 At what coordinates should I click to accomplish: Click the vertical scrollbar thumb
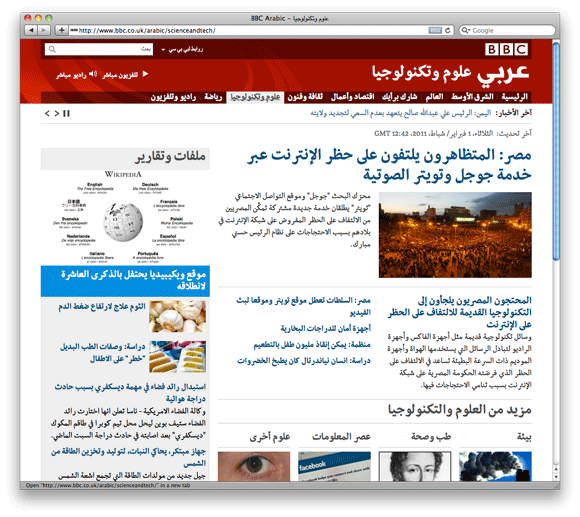tap(556, 152)
